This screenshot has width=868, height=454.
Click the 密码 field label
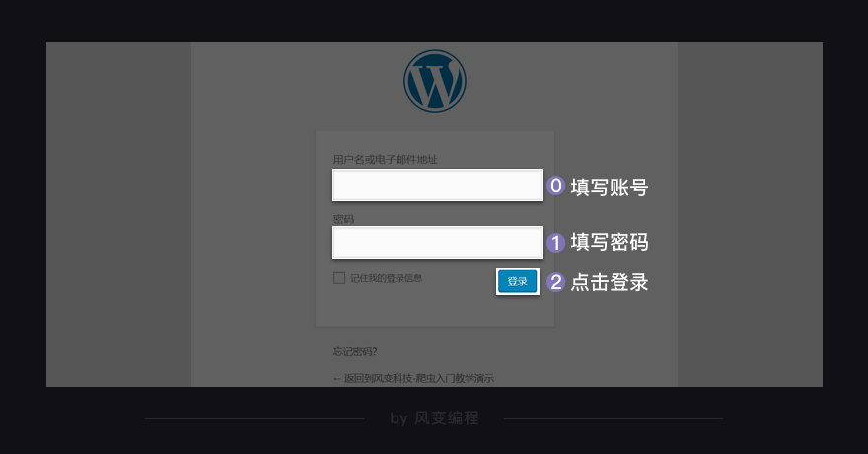(343, 219)
